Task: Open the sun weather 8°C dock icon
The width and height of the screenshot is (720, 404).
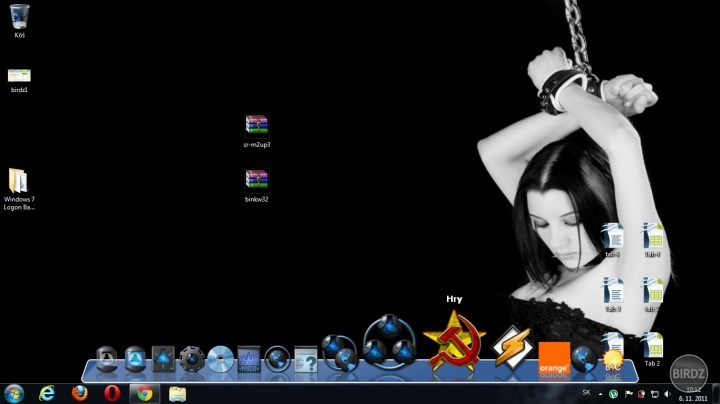Action: [613, 360]
